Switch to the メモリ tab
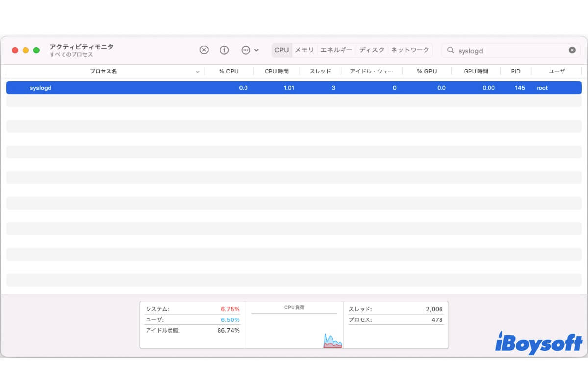Viewport: 588px width, 392px height. click(x=304, y=49)
